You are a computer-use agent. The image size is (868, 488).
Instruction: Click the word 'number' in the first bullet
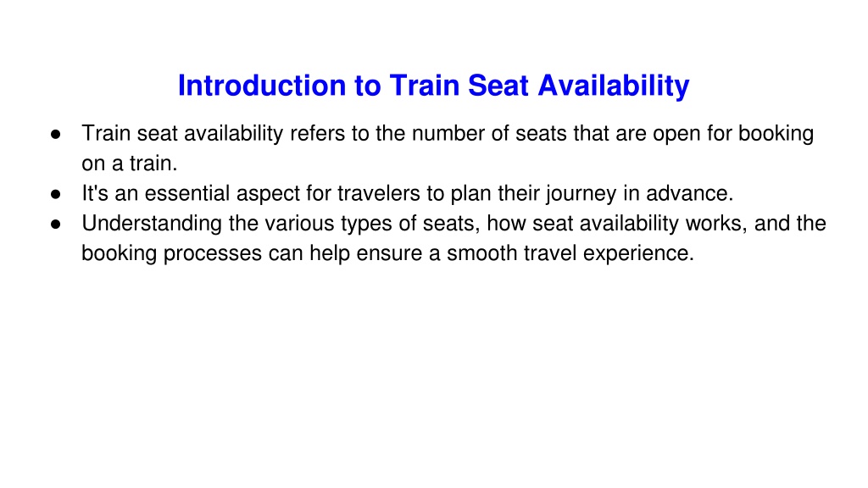point(448,133)
